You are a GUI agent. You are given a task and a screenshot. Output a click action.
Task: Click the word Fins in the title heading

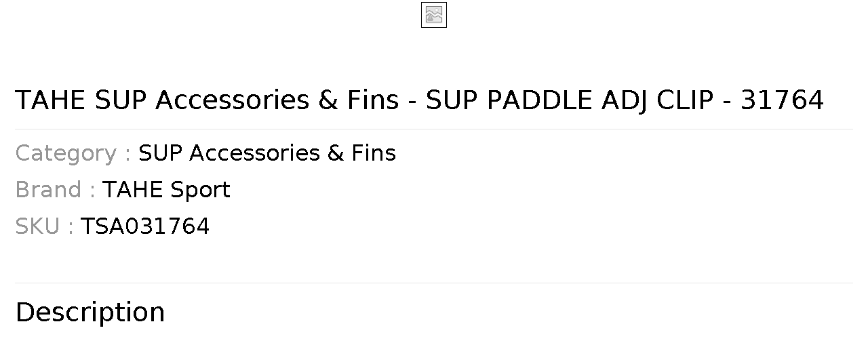[x=373, y=100]
